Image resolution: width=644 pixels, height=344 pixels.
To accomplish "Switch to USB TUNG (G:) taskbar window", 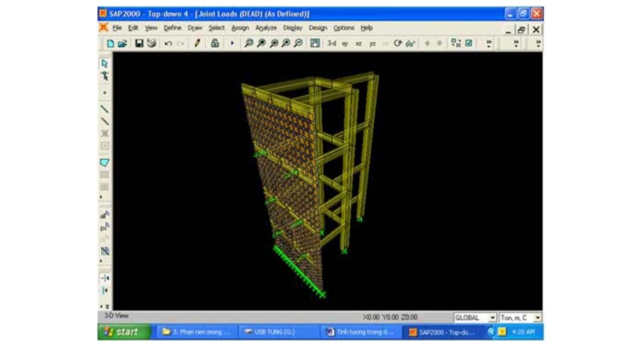I will [278, 332].
